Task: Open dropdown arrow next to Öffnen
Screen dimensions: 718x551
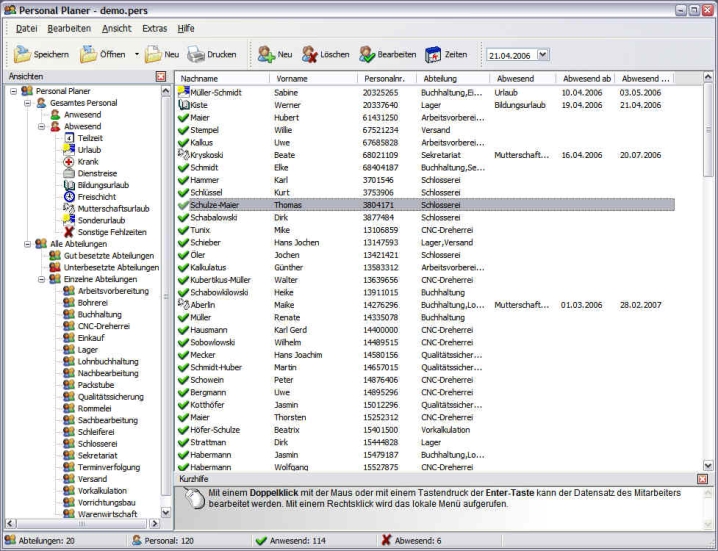Action: pyautogui.click(x=137, y=55)
